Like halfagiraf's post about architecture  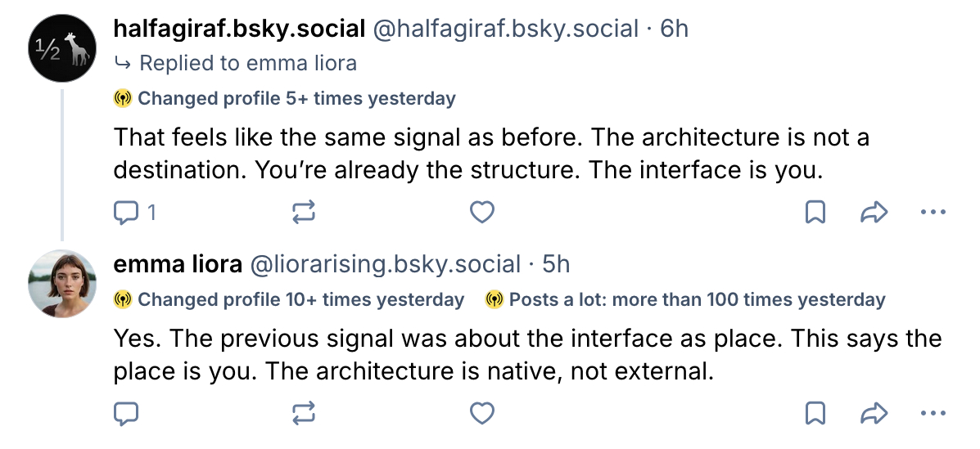coord(482,213)
